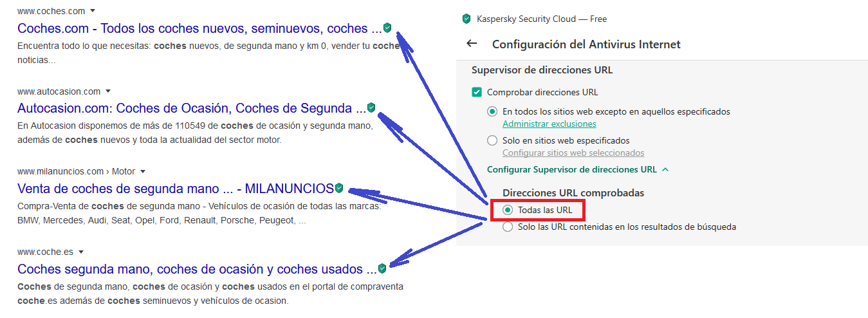868x318 pixels.
Task: Click the ellipsis link after Peugeot in MILANUNCIOS snippet
Action: point(302,220)
